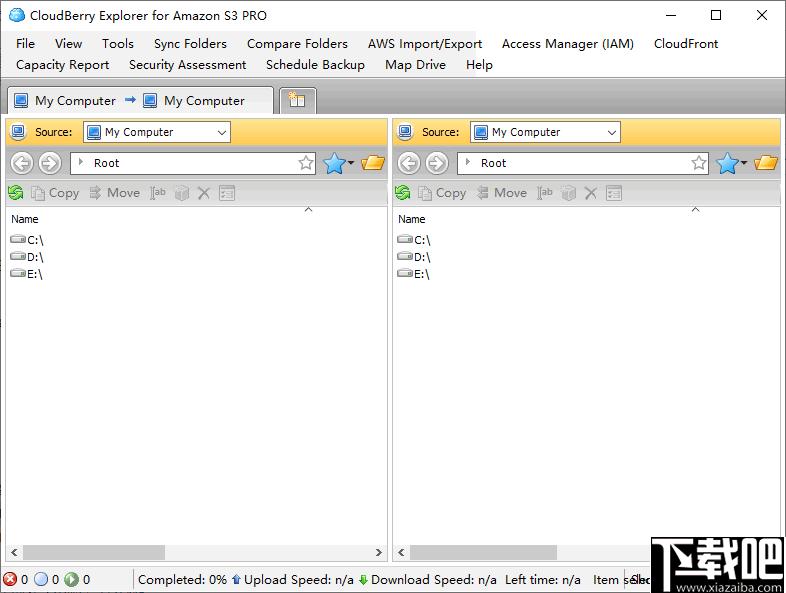Click the Properties icon in right pane
The width and height of the screenshot is (786, 593).
614,193
